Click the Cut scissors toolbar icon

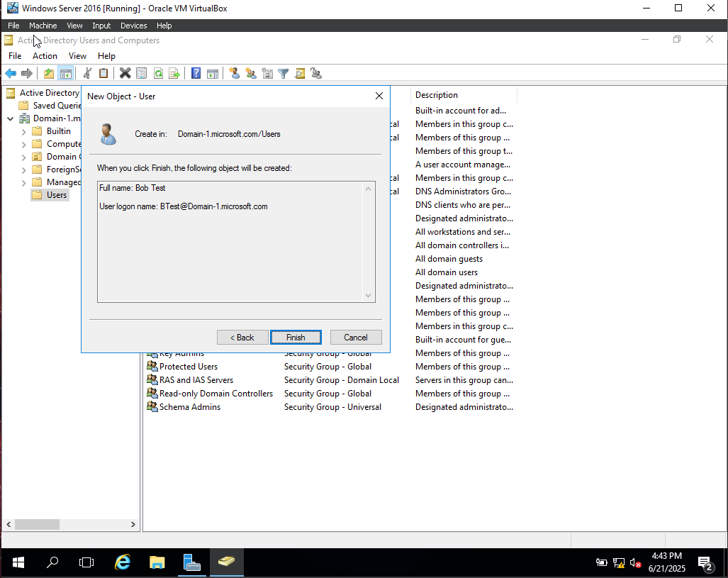pyautogui.click(x=87, y=74)
